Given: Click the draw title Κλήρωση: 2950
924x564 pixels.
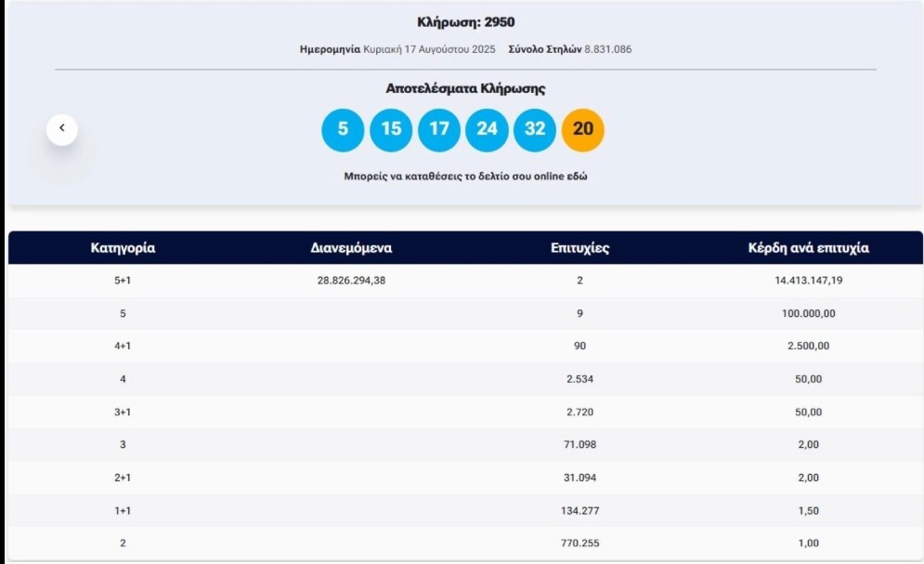Looking at the screenshot, I should [465, 22].
